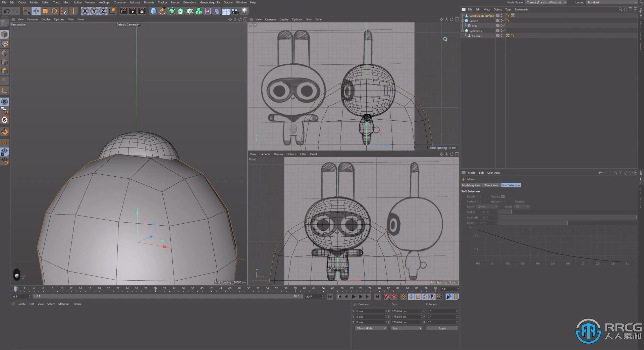Screen dimensions: 644x350
Task: Open the Simulate menu
Action: (149, 2)
